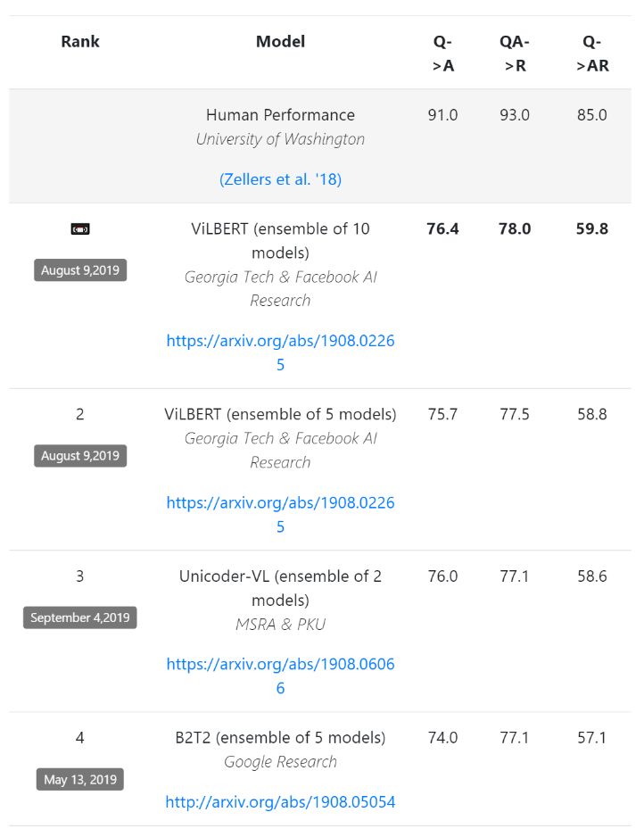Follow the Unicoder-VL arXiv 1908.06066 link
The height and width of the screenshot is (837, 644).
click(x=280, y=675)
